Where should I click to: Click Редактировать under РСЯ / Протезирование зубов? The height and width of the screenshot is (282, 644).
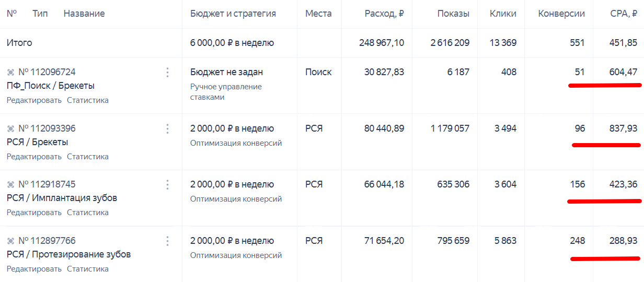(x=34, y=269)
